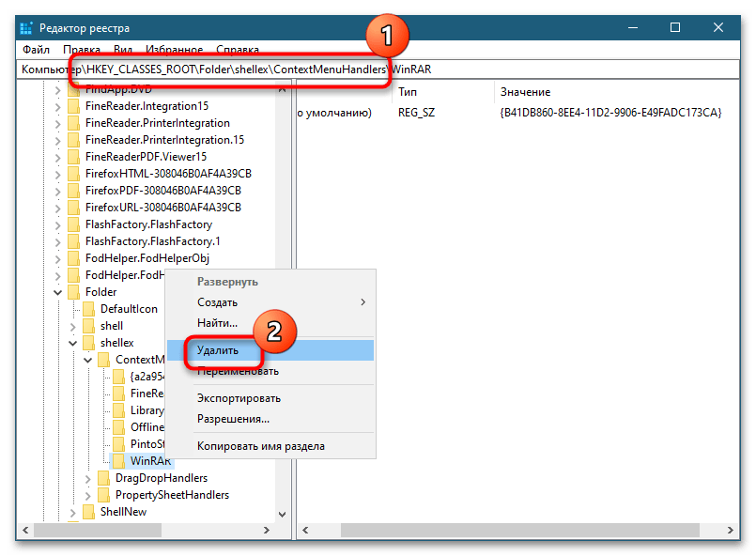Click Копировать имя раздела menu entry
The image size is (756, 556).
tap(260, 446)
